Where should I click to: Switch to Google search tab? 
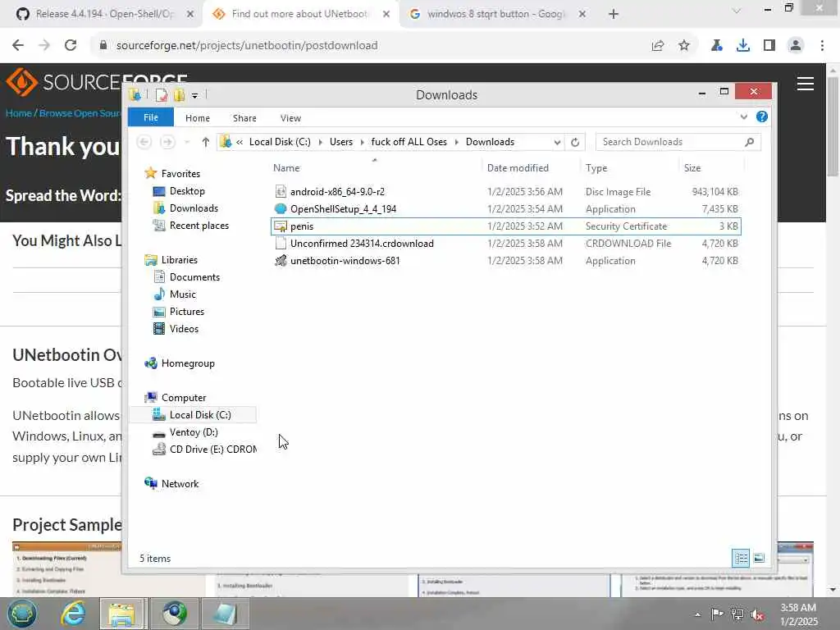[x=495, y=14]
